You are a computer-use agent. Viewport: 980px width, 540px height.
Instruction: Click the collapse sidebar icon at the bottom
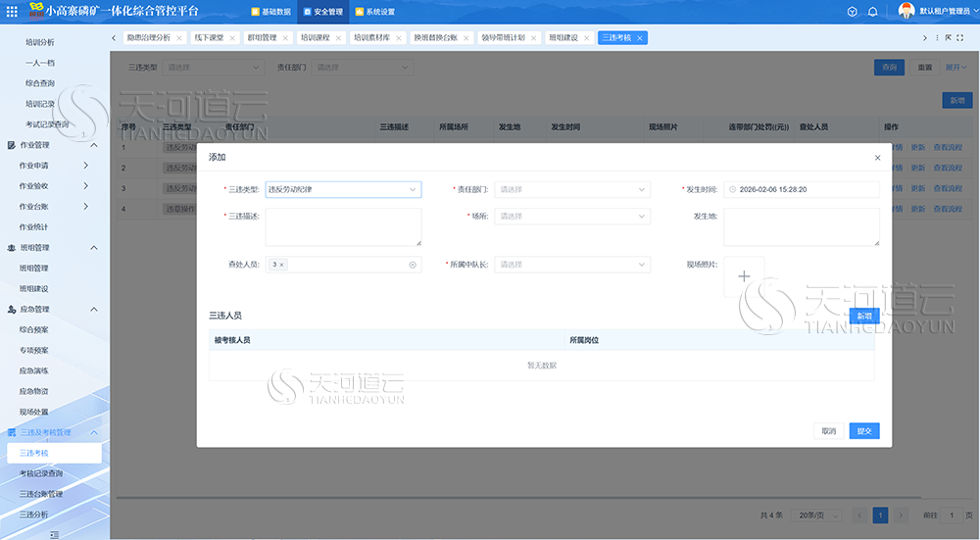point(54,534)
